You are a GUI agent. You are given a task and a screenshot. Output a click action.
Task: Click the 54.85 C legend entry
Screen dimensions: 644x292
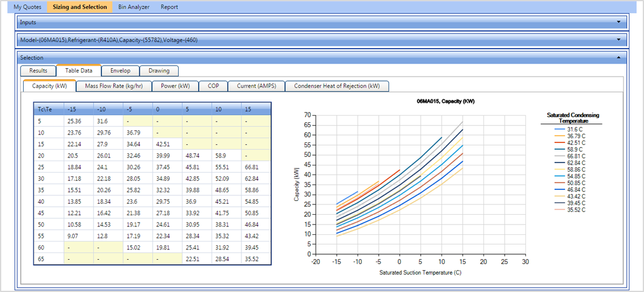click(x=569, y=176)
